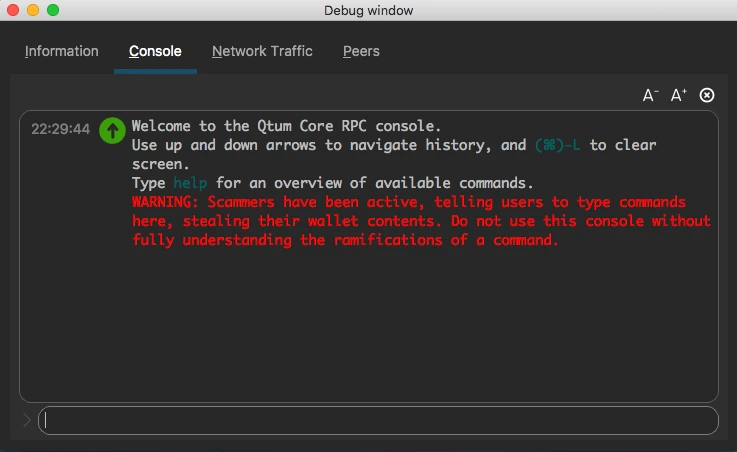Click the green up-arrow message icon

point(112,131)
